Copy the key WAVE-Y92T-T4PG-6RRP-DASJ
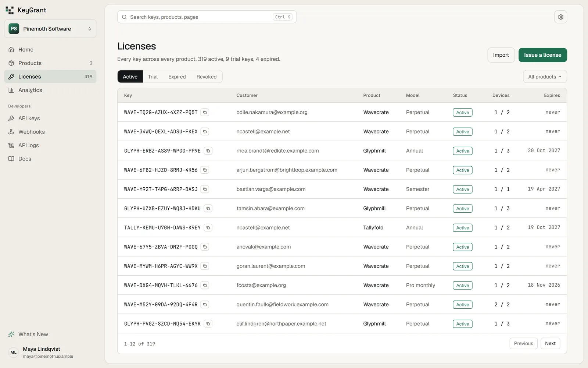The width and height of the screenshot is (588, 368). click(x=205, y=189)
